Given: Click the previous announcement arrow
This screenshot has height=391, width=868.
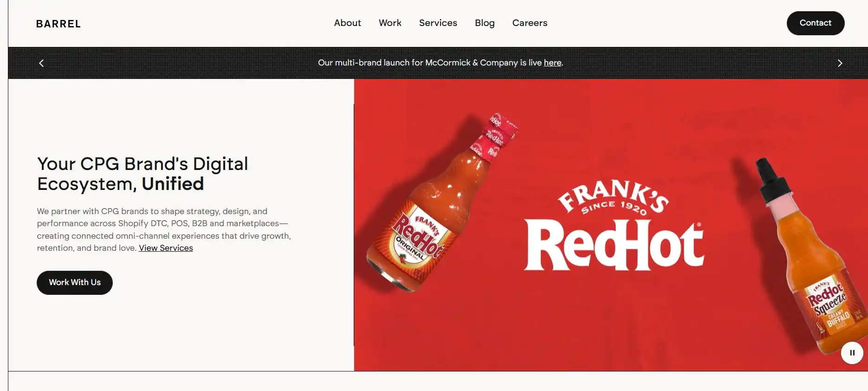Looking at the screenshot, I should [41, 63].
